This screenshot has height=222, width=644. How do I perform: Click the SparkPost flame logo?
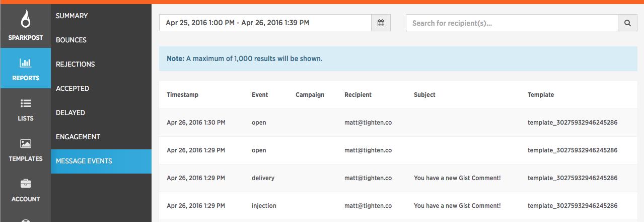[x=25, y=20]
